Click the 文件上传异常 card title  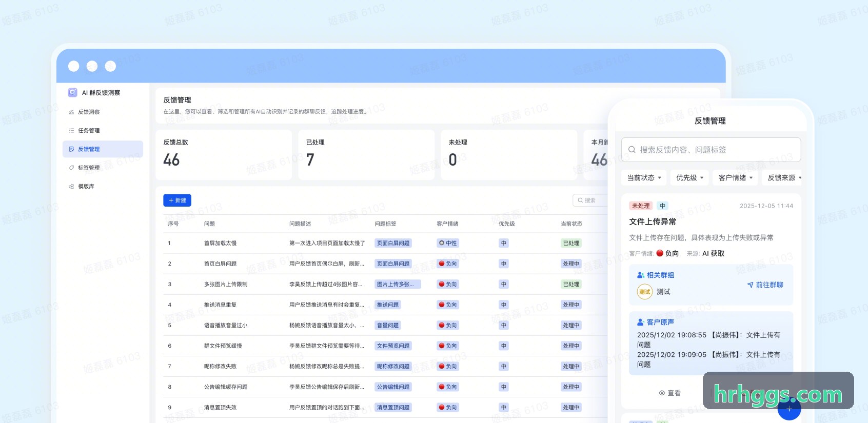coord(653,221)
